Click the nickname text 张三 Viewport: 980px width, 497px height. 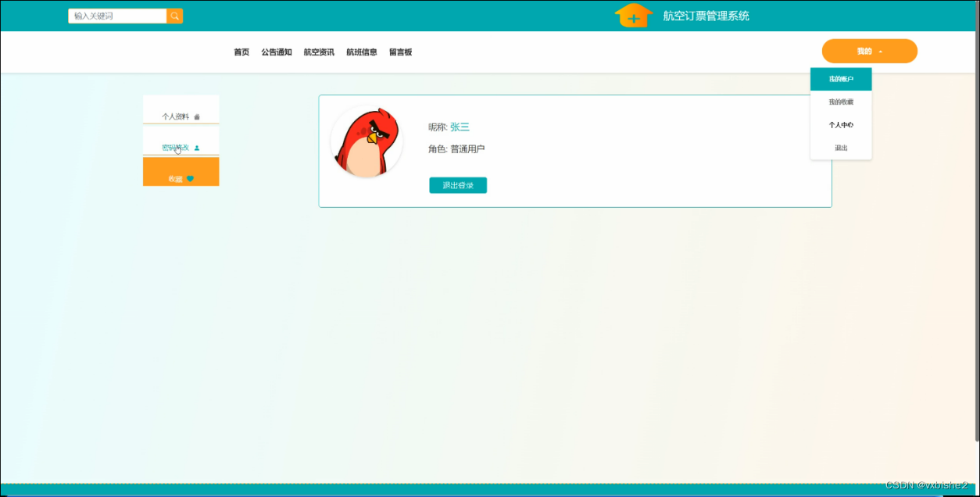(460, 127)
